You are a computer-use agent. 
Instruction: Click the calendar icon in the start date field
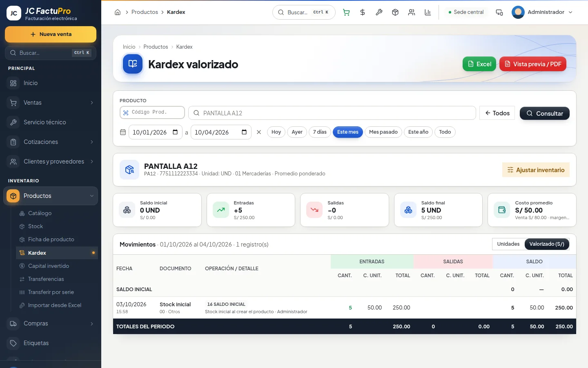pos(175,132)
